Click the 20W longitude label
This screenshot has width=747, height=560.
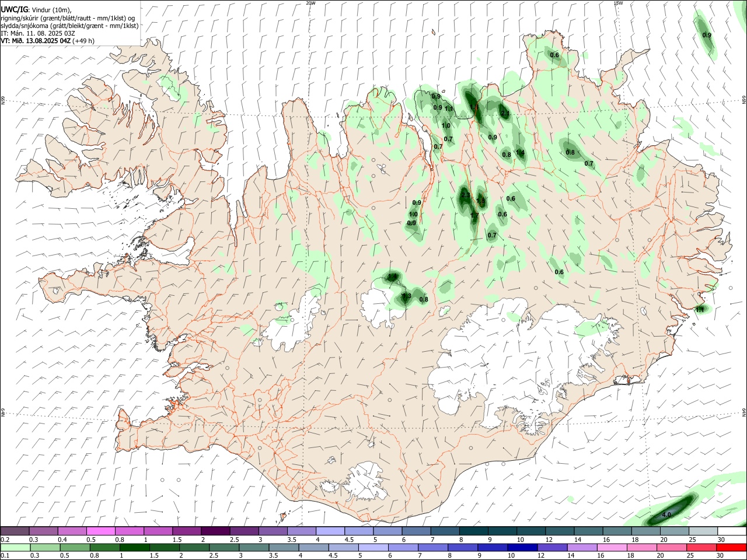pos(311,3)
